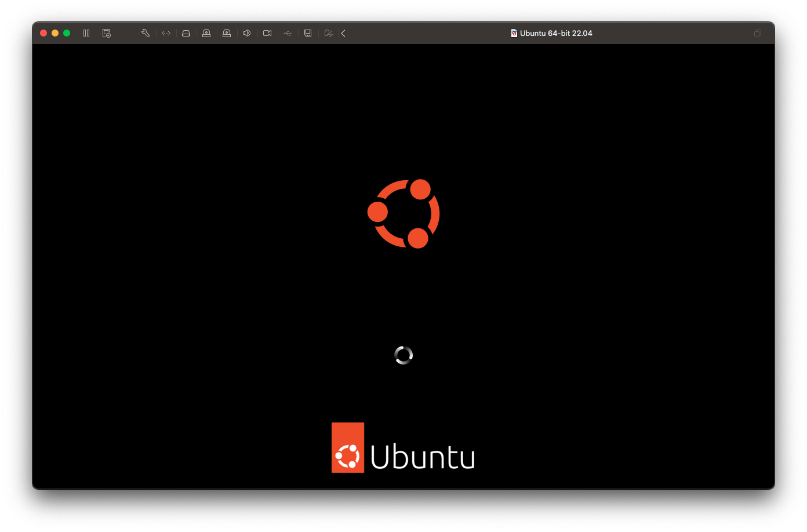Viewport: 807px width, 532px height.
Task: Enter Unity or single window mode icon
Action: click(757, 33)
